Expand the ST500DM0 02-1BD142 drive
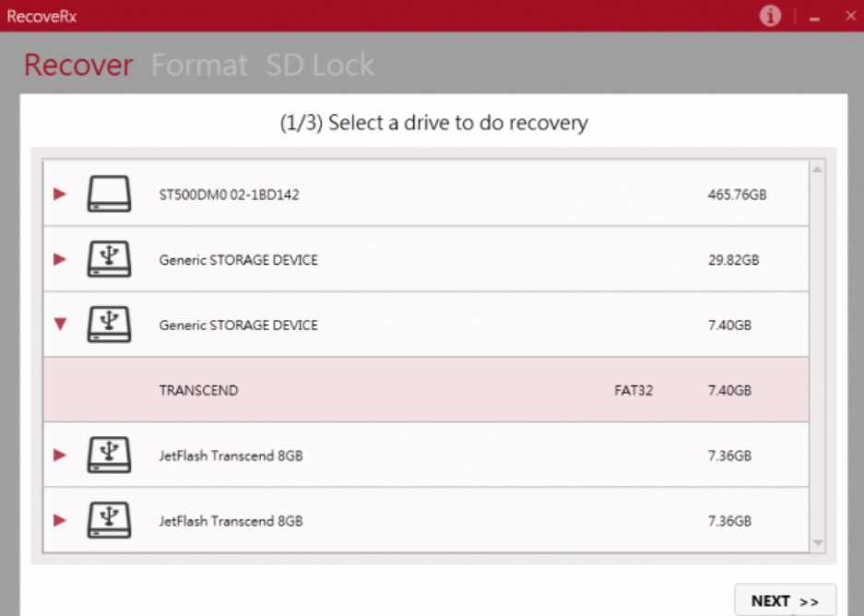 [x=60, y=195]
